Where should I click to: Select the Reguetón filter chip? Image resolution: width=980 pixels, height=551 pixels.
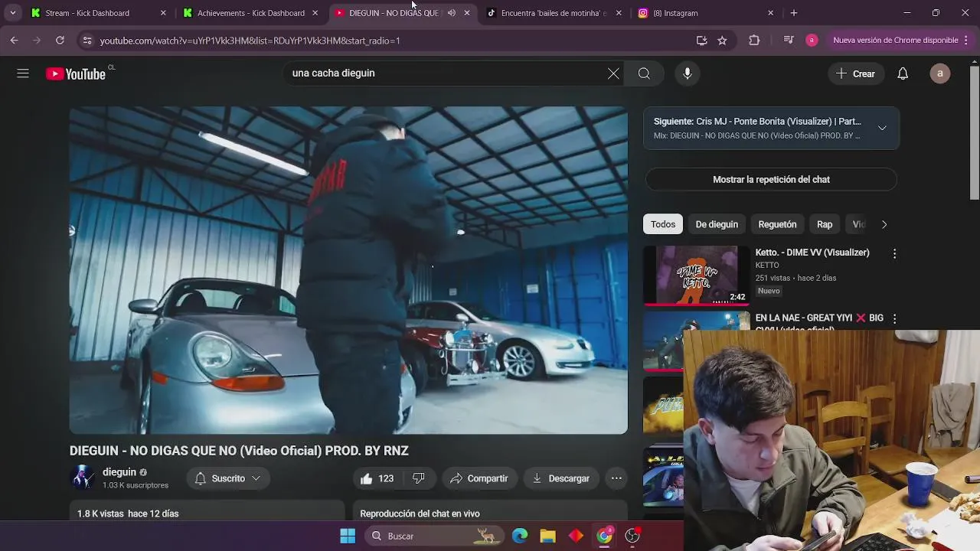pyautogui.click(x=777, y=224)
